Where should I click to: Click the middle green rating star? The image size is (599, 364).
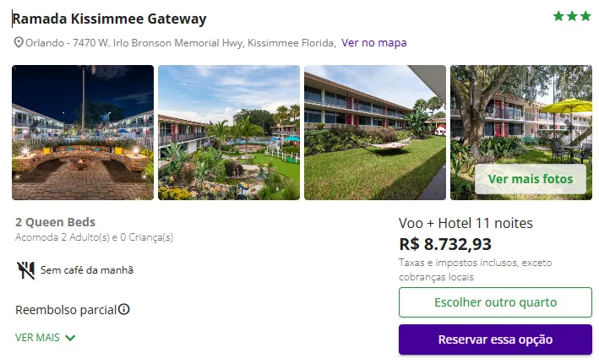click(x=572, y=16)
